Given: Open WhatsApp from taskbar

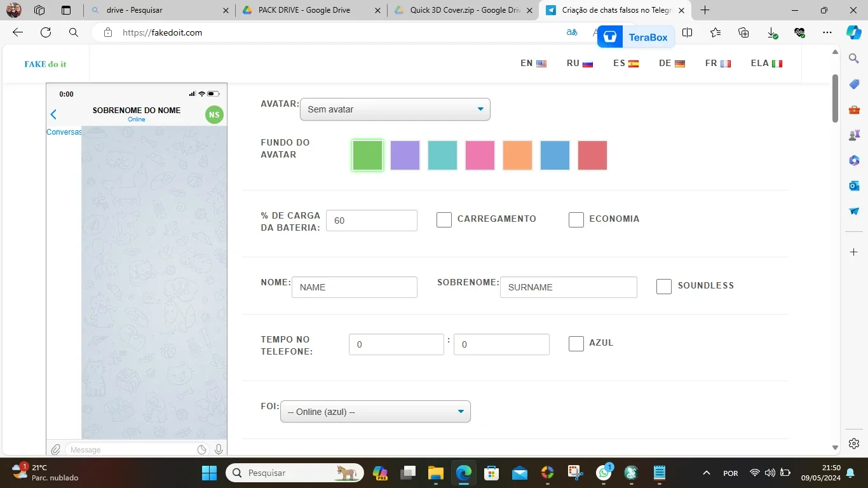Looking at the screenshot, I should pyautogui.click(x=604, y=473).
